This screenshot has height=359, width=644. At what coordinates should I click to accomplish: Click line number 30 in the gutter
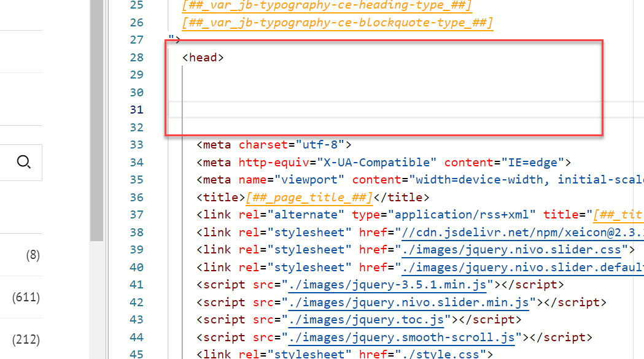tap(136, 93)
